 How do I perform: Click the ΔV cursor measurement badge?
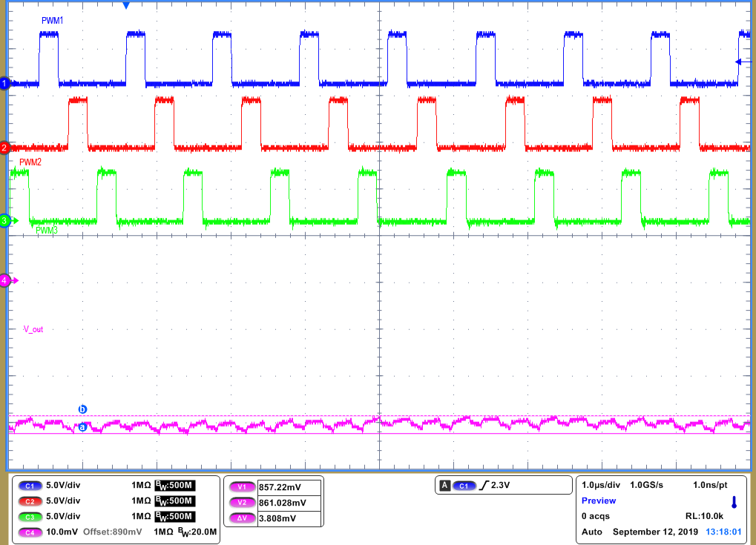(241, 518)
